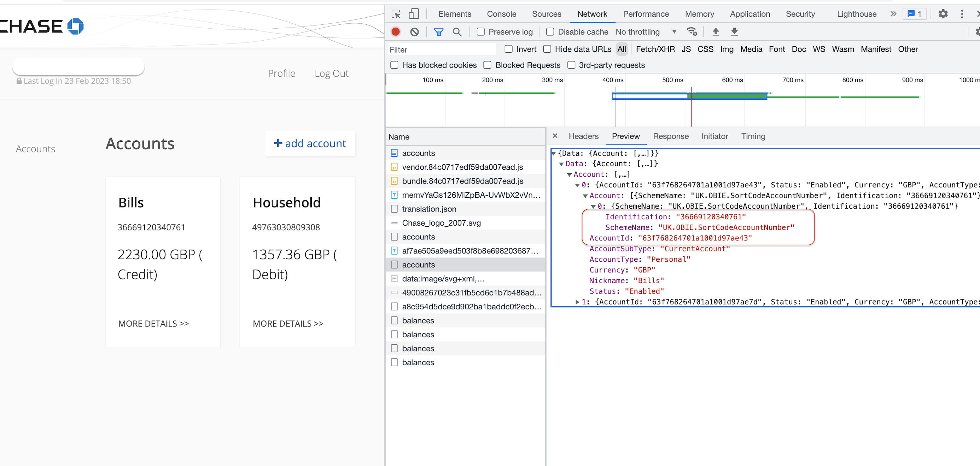The image size is (980, 466).
Task: Open DevTools settings gear icon
Action: pos(943,14)
